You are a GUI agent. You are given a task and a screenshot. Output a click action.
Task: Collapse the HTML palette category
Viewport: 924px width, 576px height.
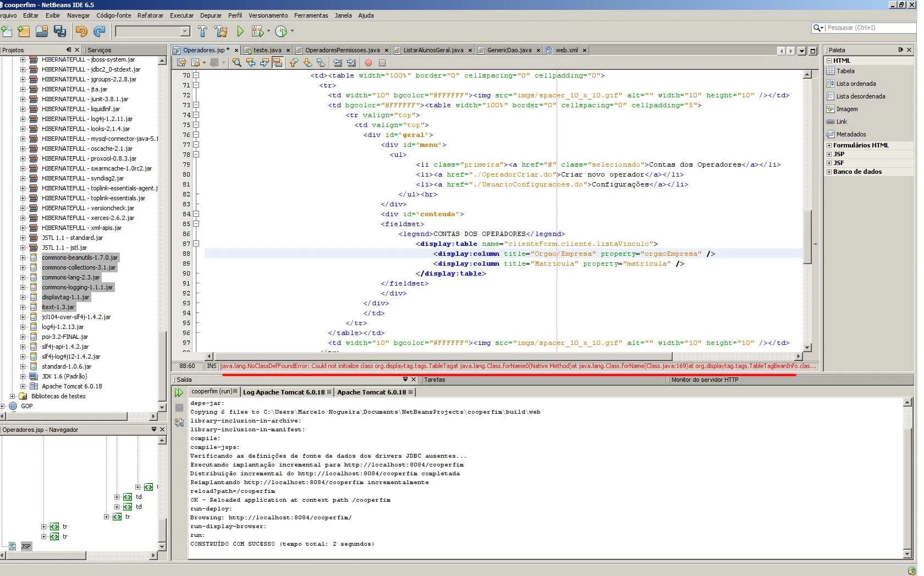point(829,61)
